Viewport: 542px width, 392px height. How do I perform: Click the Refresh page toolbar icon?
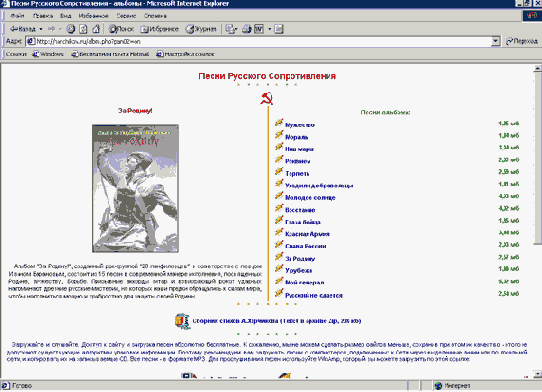point(83,29)
